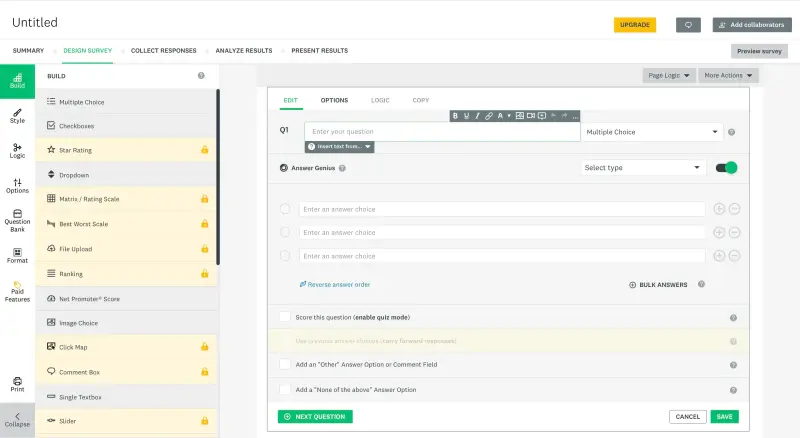Switch to the Summary tab
The width and height of the screenshot is (800, 438).
[x=29, y=51]
